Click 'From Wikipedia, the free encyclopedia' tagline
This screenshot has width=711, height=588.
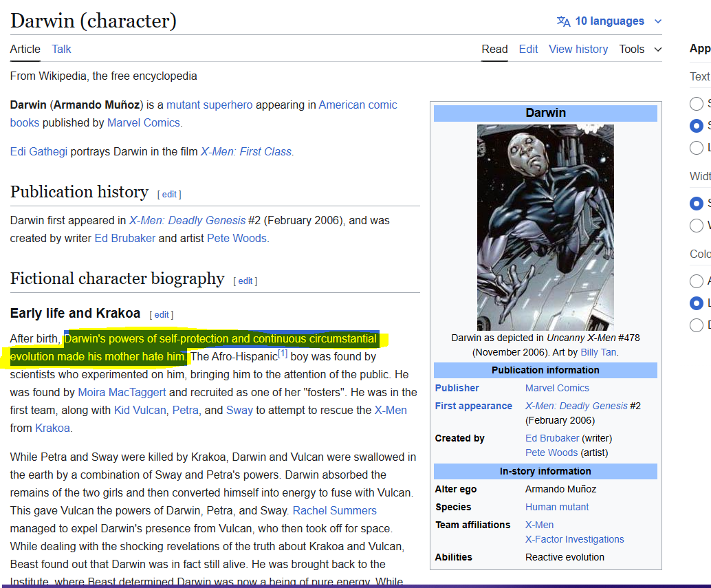click(103, 76)
